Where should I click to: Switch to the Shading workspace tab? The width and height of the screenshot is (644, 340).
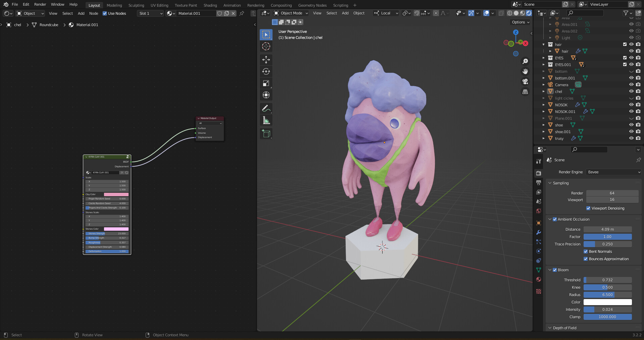point(210,5)
